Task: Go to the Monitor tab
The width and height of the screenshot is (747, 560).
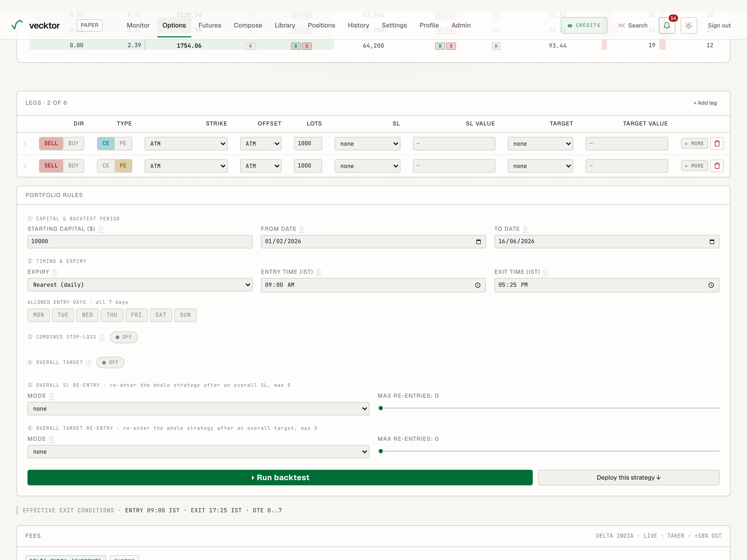Action: tap(138, 25)
